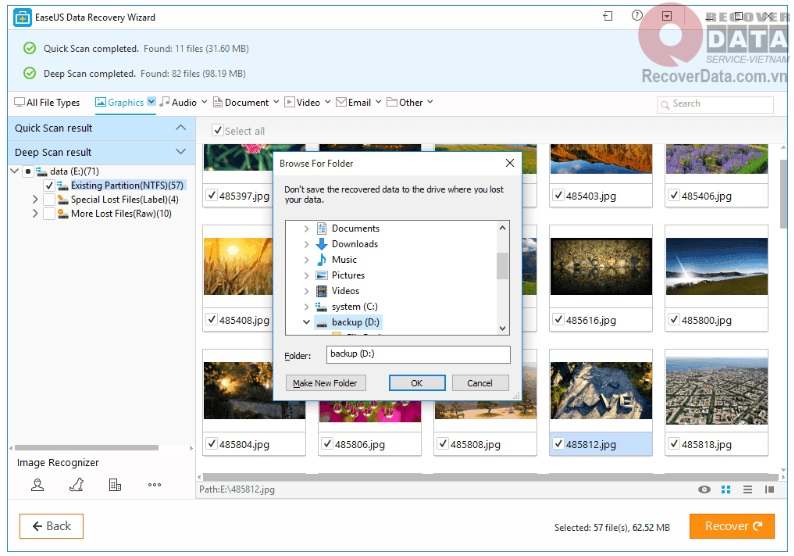Screen dimensions: 794x556
Task: Expand the Deep Scan result section
Action: (x=181, y=151)
